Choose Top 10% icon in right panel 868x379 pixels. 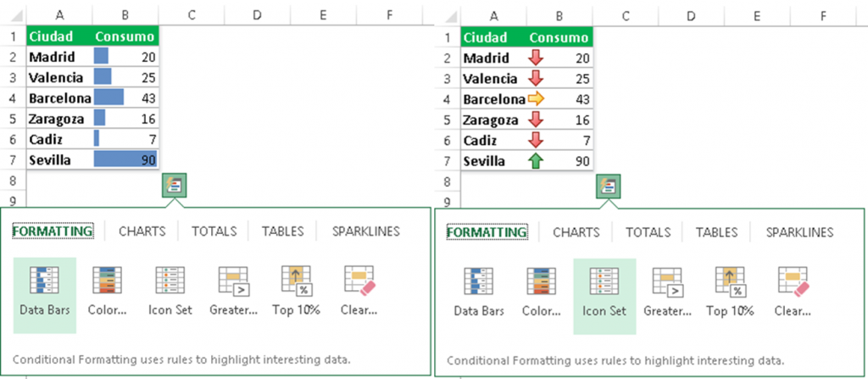pos(730,297)
